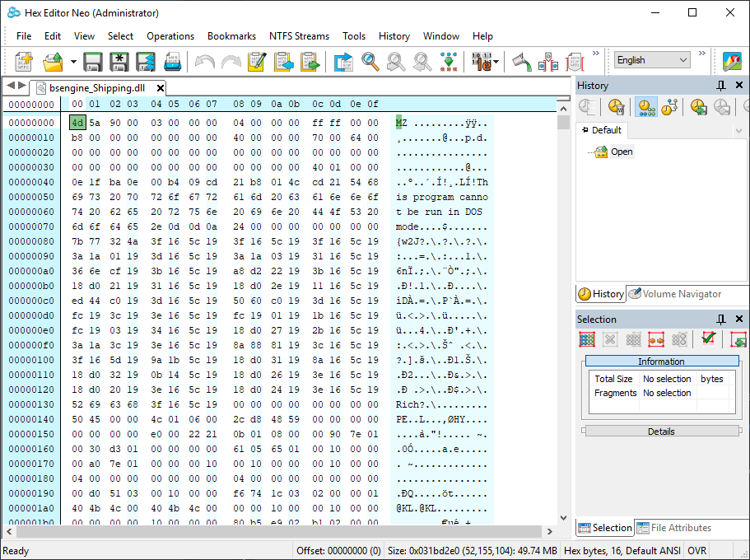Click the Save As disk icon
Viewport: 750px width, 560px height.
(x=119, y=61)
